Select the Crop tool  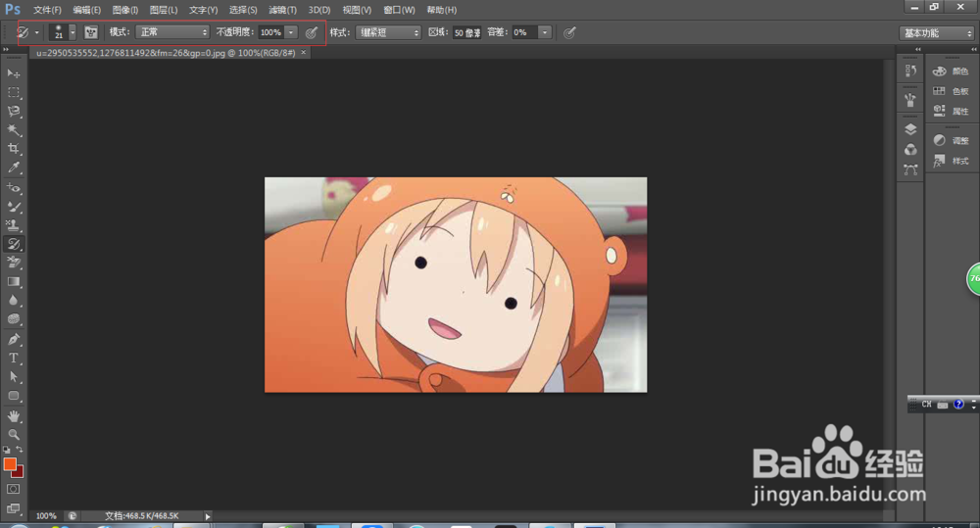(x=13, y=149)
